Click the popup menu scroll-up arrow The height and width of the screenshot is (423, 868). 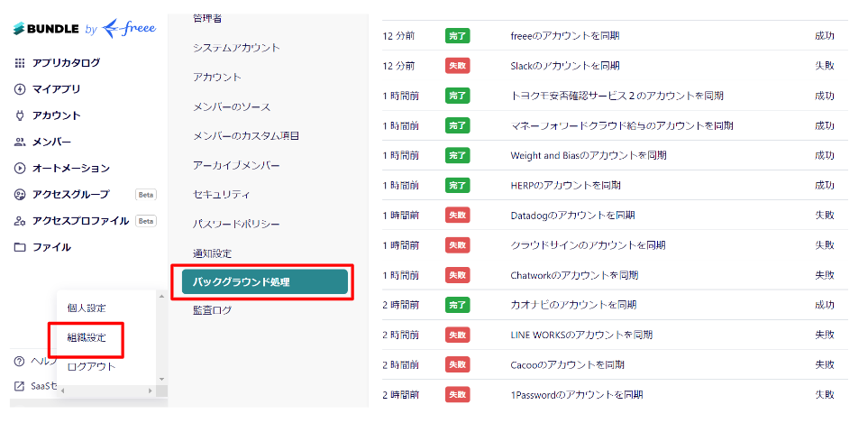pyautogui.click(x=161, y=296)
